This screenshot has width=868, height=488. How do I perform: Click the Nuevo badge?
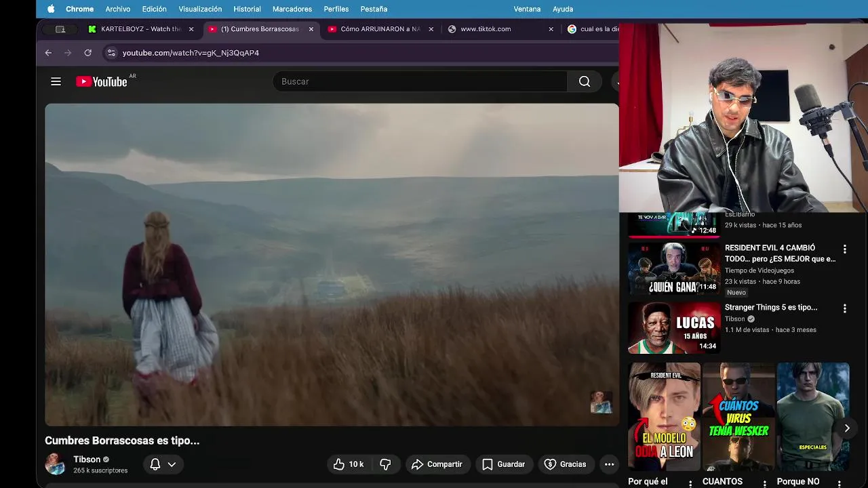click(736, 293)
